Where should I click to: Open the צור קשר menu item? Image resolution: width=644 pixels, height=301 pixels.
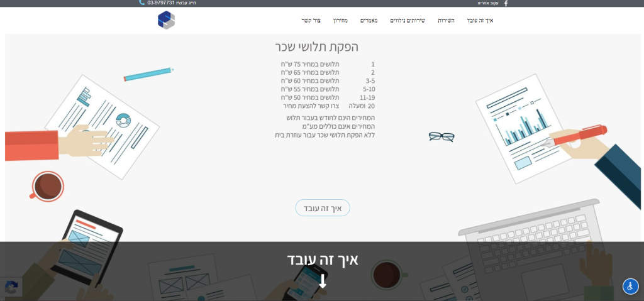click(x=311, y=21)
